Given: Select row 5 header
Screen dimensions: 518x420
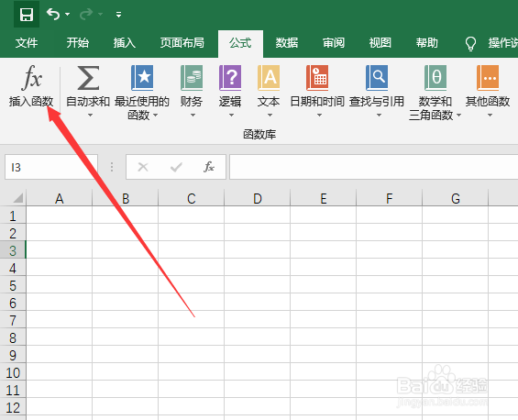Looking at the screenshot, I should click(x=13, y=285).
